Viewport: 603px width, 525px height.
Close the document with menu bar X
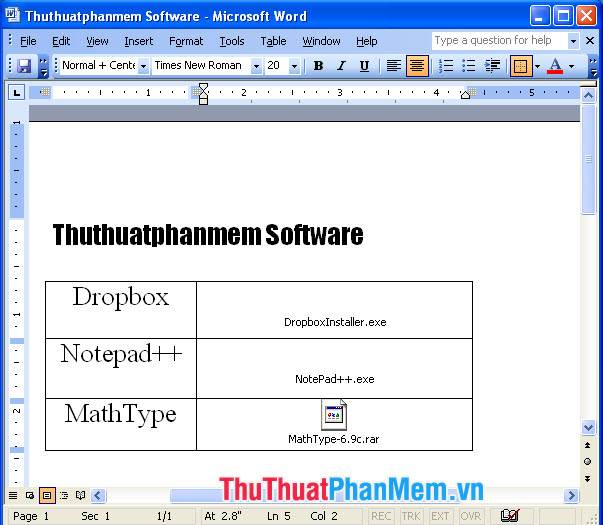click(x=590, y=40)
